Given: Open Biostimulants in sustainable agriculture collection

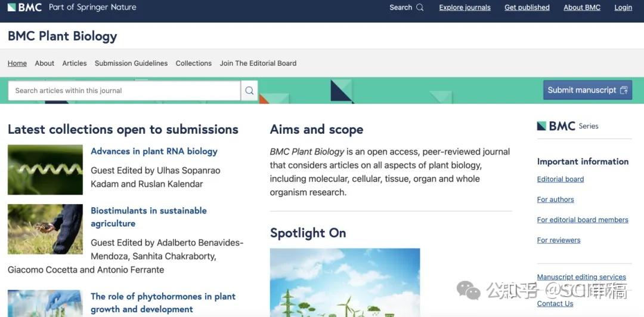Looking at the screenshot, I should [x=148, y=217].
